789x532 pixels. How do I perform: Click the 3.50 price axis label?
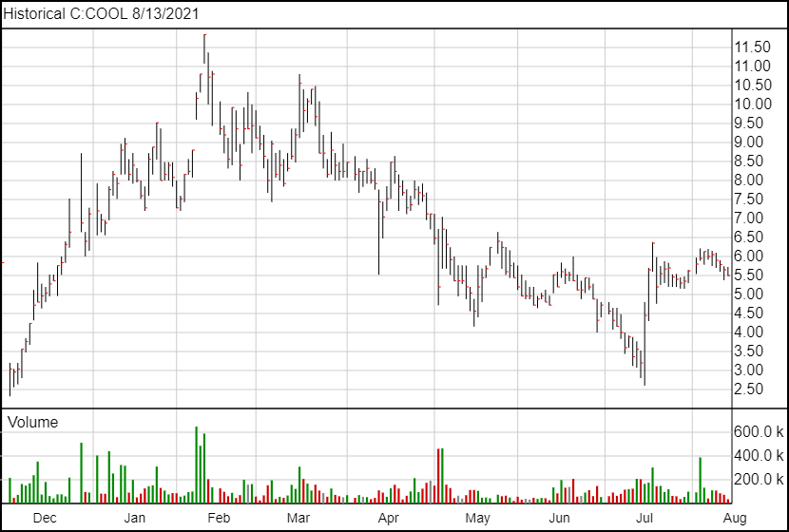pos(749,351)
